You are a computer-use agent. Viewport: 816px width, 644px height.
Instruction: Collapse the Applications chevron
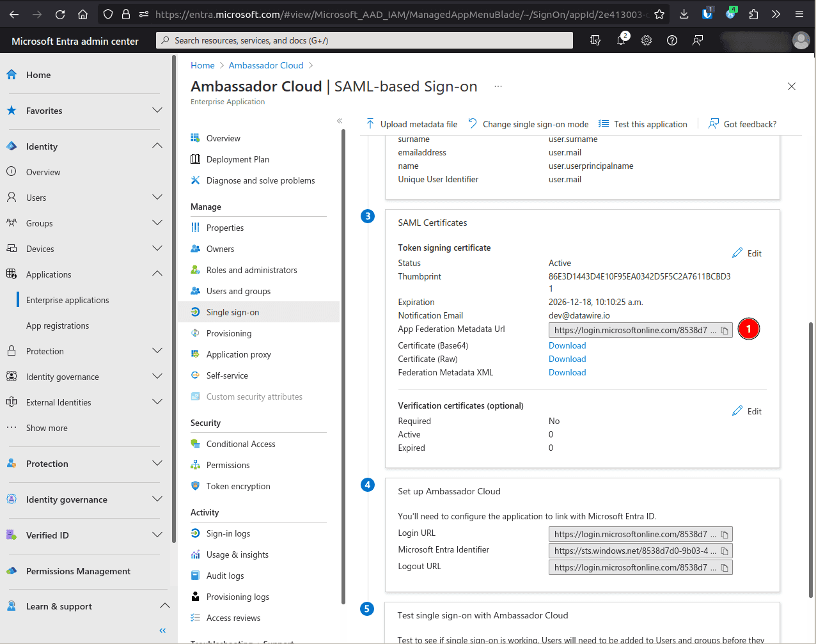coord(157,274)
